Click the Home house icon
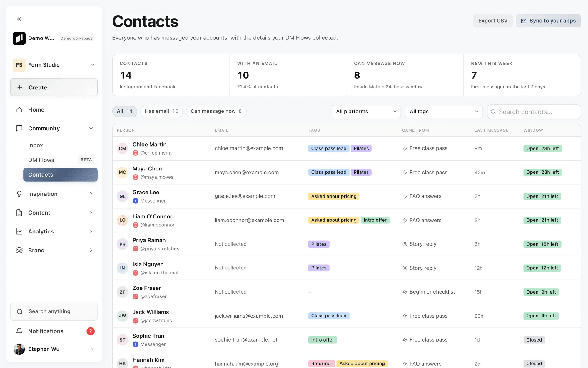Viewport: 588px width, 368px height. point(19,110)
